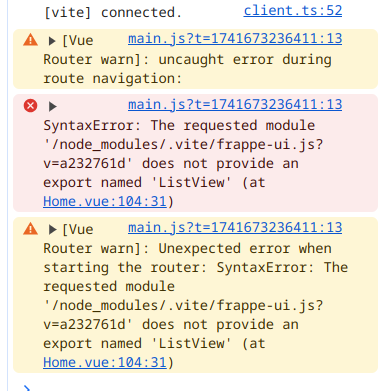Open the client.ts:52 source link
Viewport: 382px width, 391px height.
pyautogui.click(x=293, y=11)
